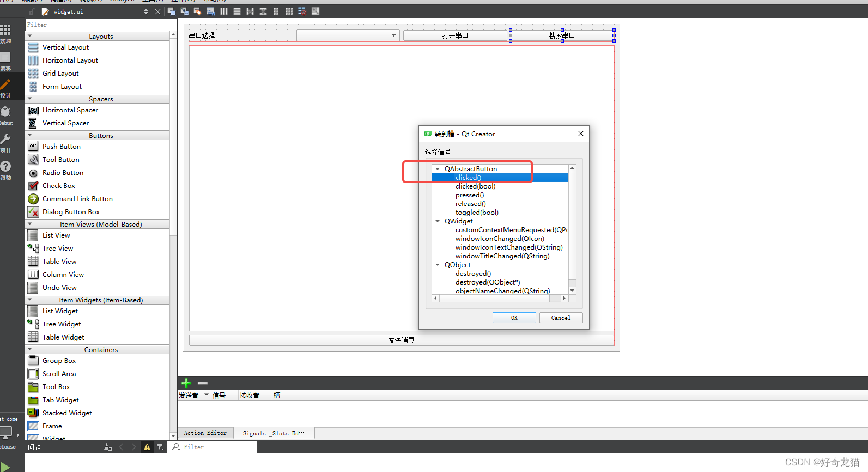Collapse the QWidget signal group in the dialog
Viewport: 868px width, 472px height.
(x=438, y=221)
